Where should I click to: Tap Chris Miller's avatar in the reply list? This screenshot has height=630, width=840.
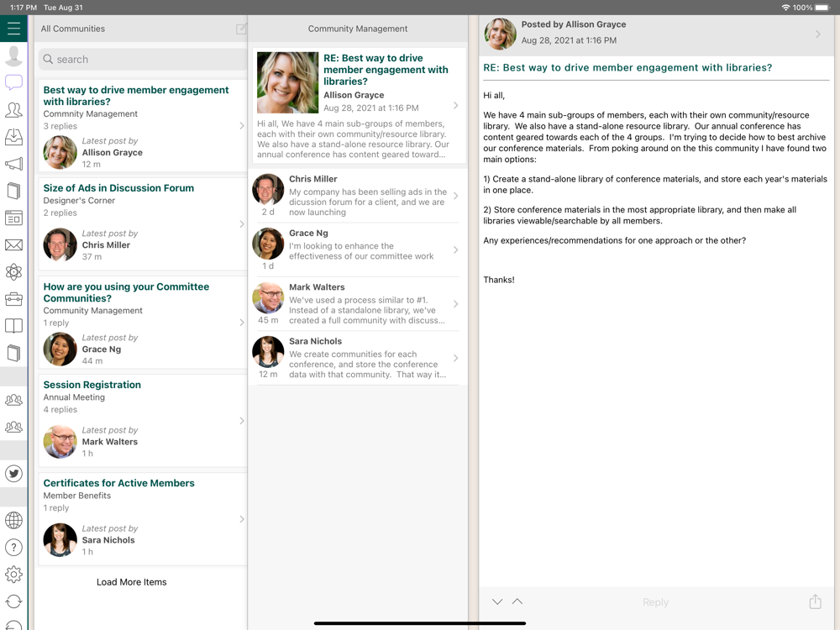click(268, 190)
